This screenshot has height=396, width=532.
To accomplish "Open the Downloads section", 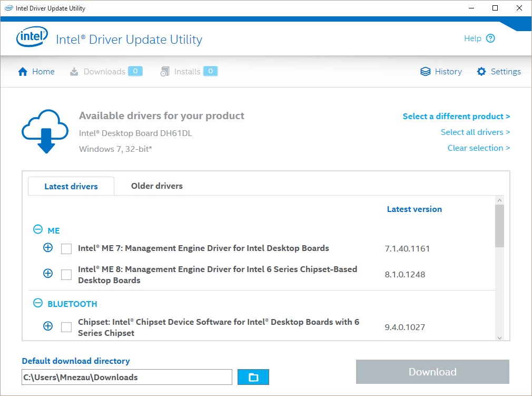I will click(104, 72).
